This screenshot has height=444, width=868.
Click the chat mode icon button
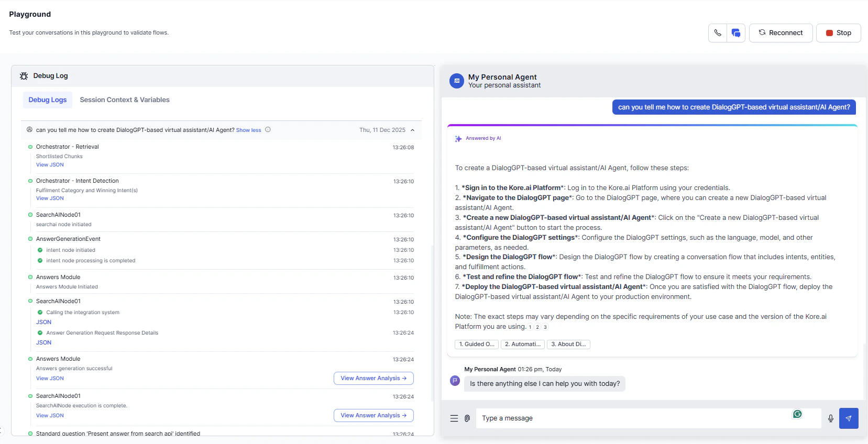735,32
